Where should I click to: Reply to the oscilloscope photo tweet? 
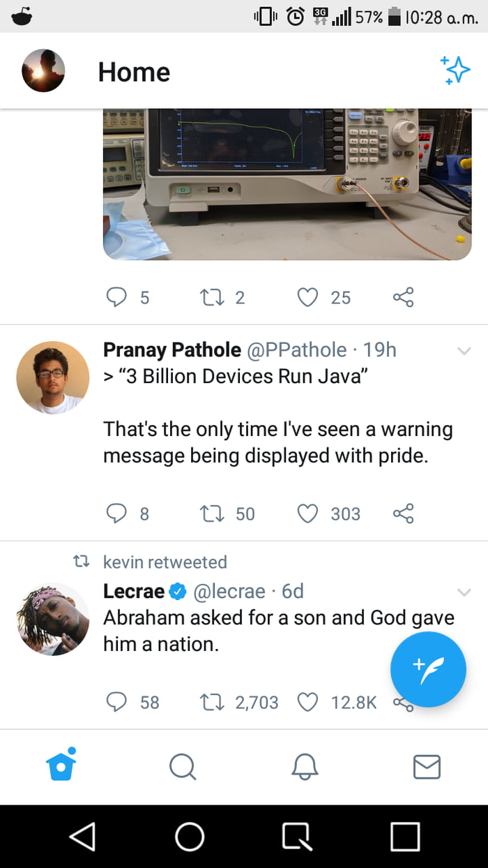point(116,298)
